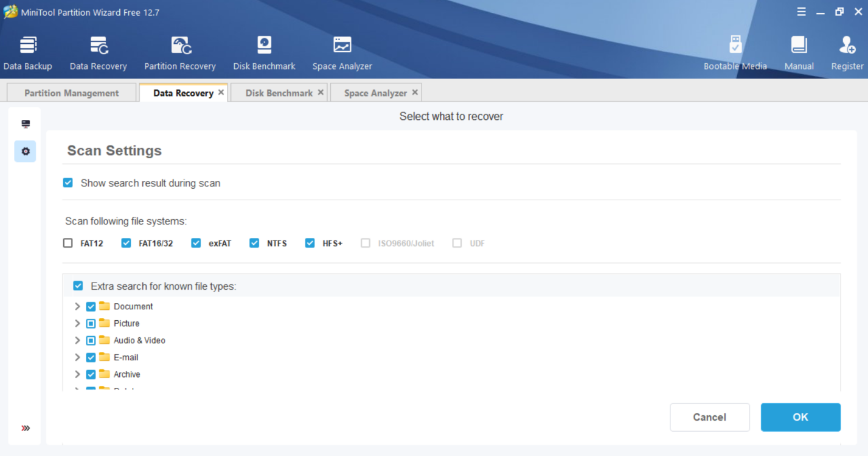Confirm scan settings with OK
Screen dimensions: 868x456
tap(800, 417)
